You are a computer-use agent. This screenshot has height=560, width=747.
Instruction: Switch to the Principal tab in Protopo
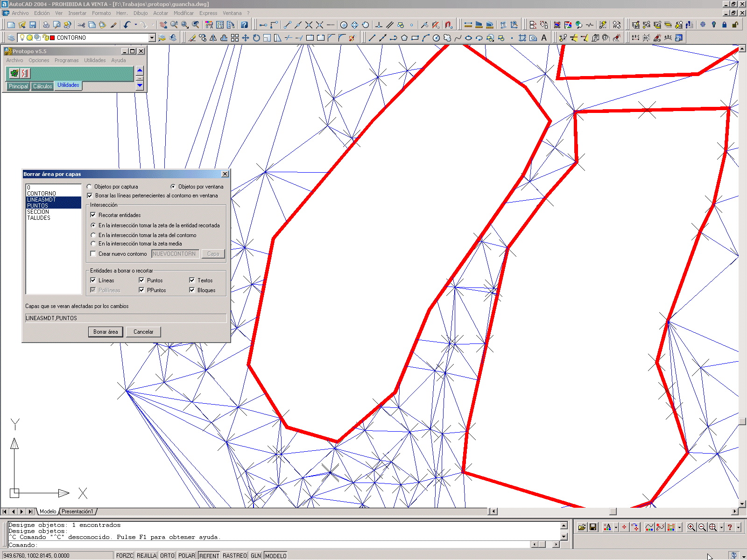pos(18,86)
